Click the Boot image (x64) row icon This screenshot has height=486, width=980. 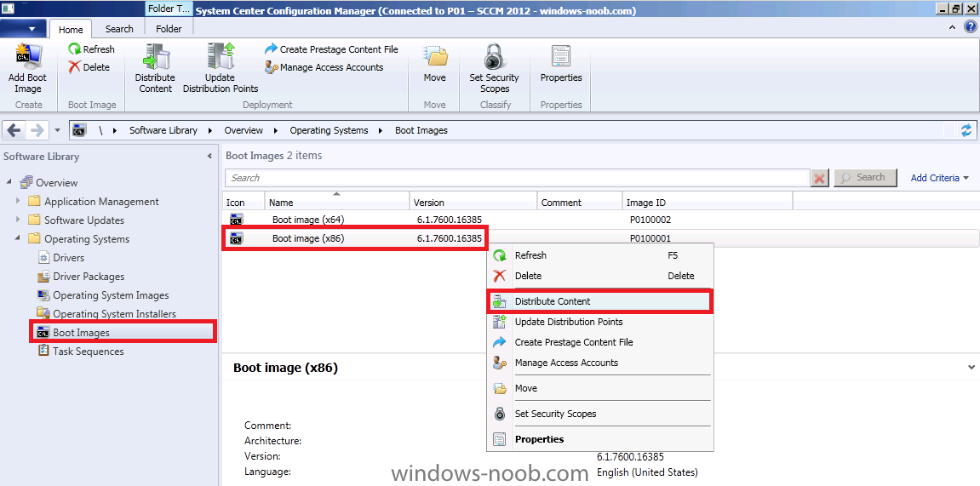point(236,220)
